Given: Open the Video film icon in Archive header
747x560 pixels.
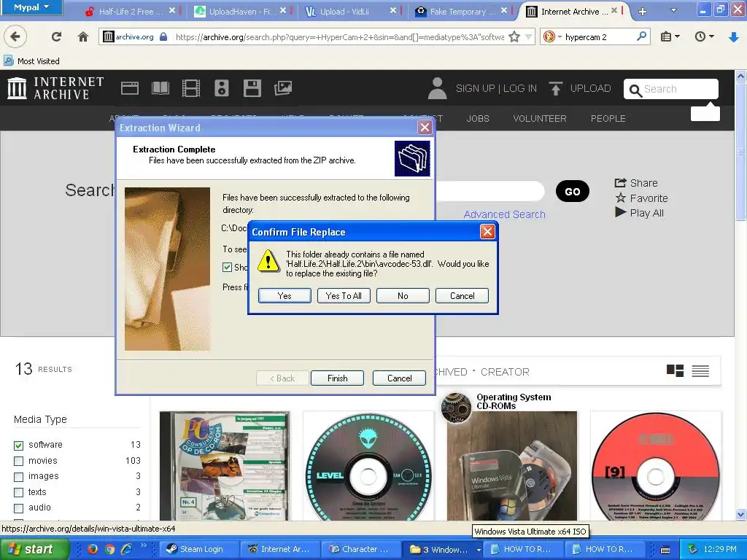Looking at the screenshot, I should [191, 88].
